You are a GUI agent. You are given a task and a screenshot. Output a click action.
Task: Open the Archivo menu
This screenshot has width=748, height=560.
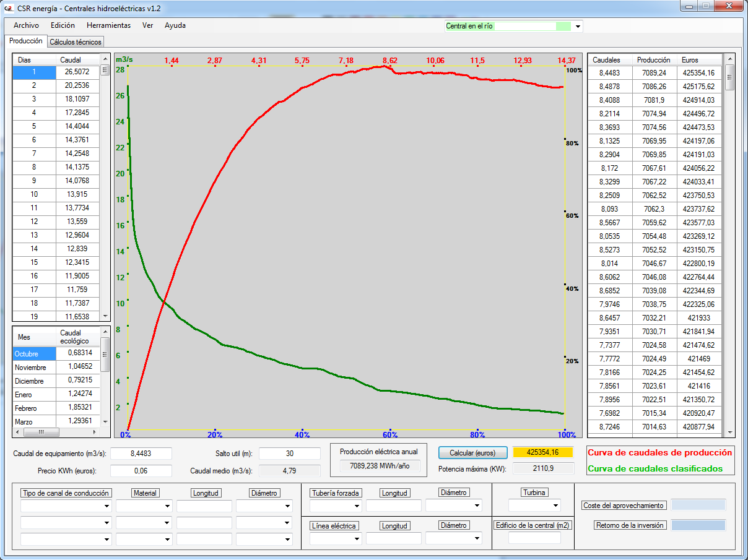pos(26,25)
